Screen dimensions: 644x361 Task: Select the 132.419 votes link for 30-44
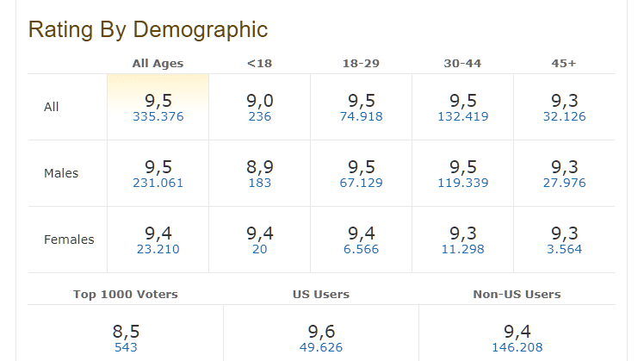(463, 116)
